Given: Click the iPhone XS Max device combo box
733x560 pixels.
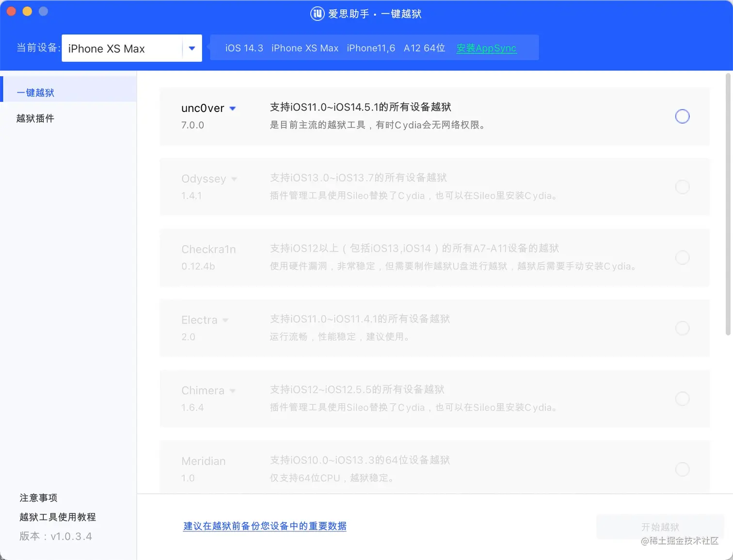Looking at the screenshot, I should coord(131,48).
